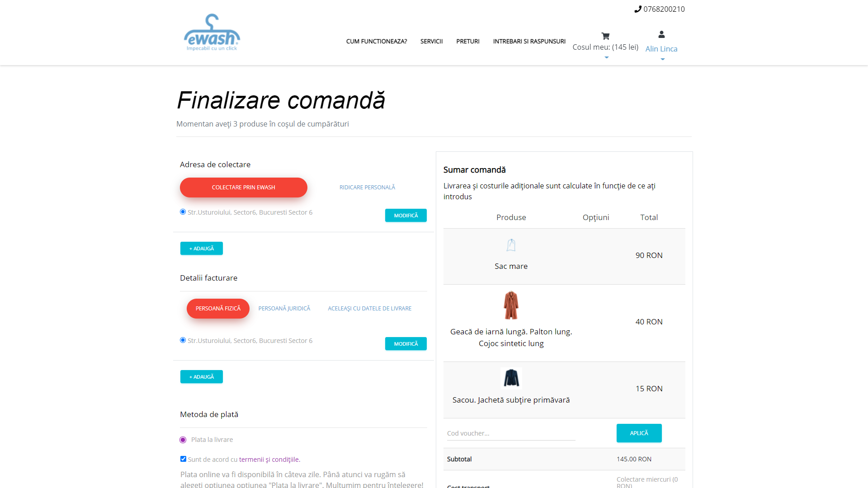The width and height of the screenshot is (868, 488).
Task: Open the termenii și condițiile link
Action: click(x=269, y=460)
